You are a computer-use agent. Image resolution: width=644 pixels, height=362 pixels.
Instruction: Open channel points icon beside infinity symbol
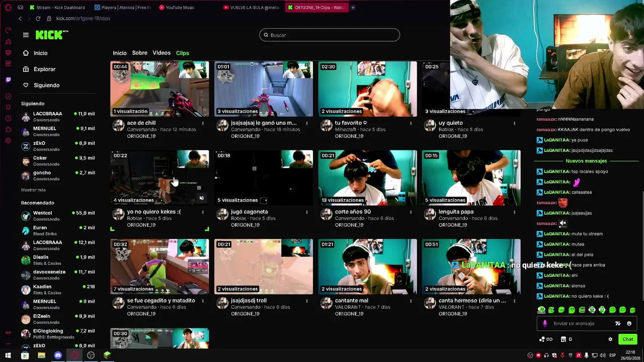[x=542, y=339]
